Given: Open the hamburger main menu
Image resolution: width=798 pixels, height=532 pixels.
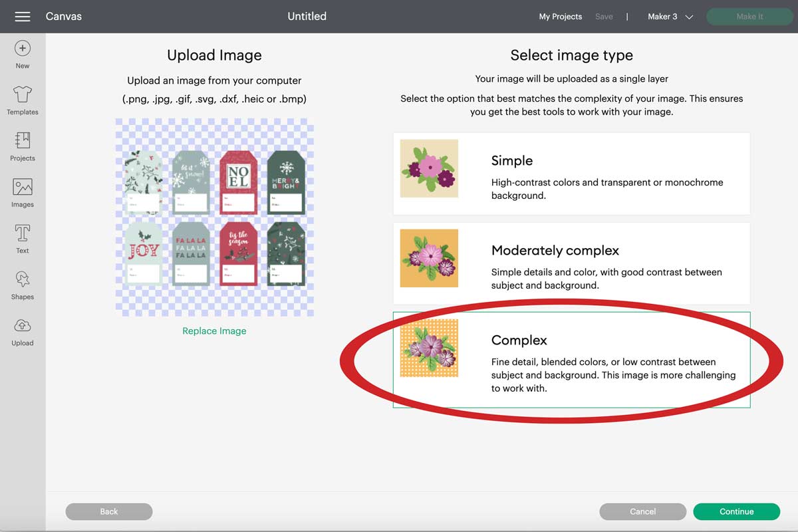Looking at the screenshot, I should [23, 17].
